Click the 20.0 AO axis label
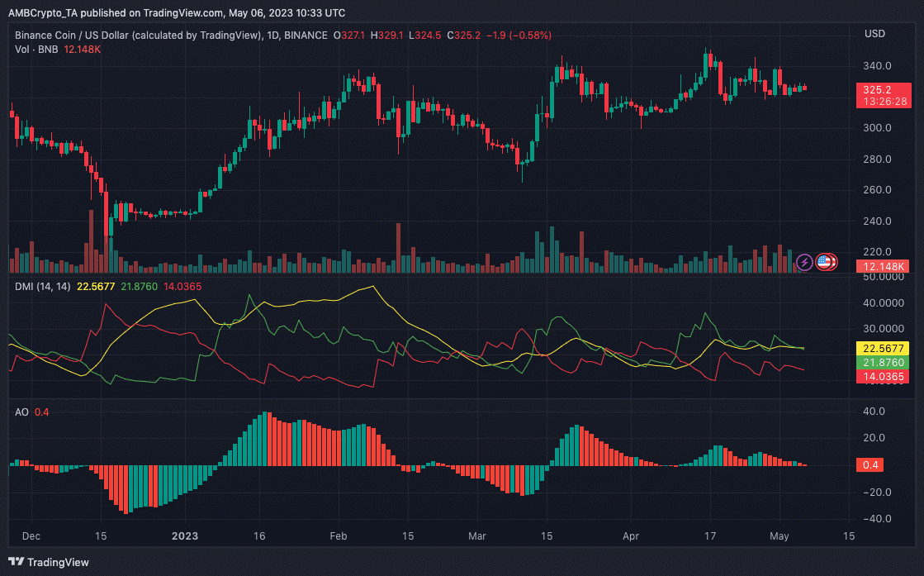Image resolution: width=924 pixels, height=576 pixels. pos(874,437)
